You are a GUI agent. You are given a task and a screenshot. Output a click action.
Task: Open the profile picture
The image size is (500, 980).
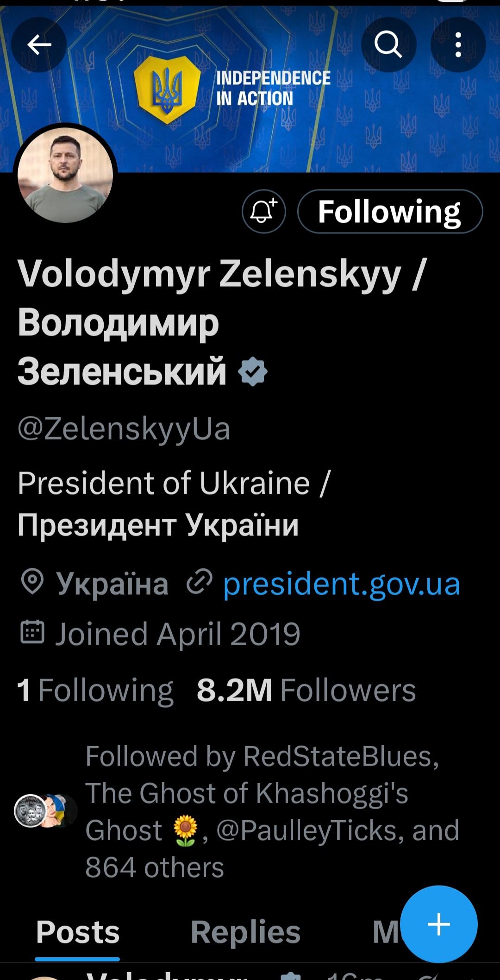coord(65,174)
